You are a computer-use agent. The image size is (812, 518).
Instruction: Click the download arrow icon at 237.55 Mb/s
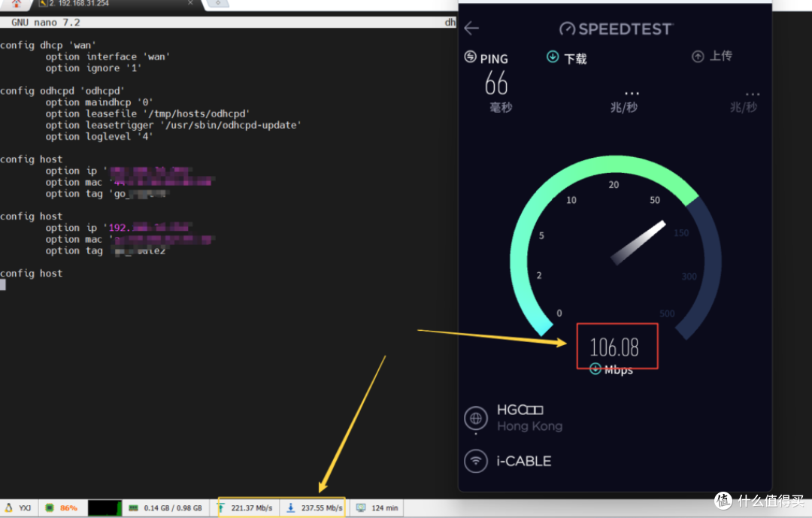290,507
